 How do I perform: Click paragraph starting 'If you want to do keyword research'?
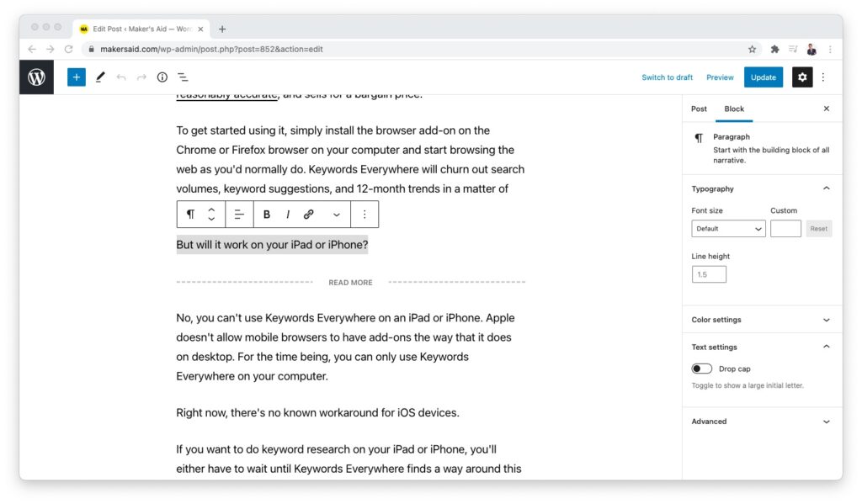351,459
